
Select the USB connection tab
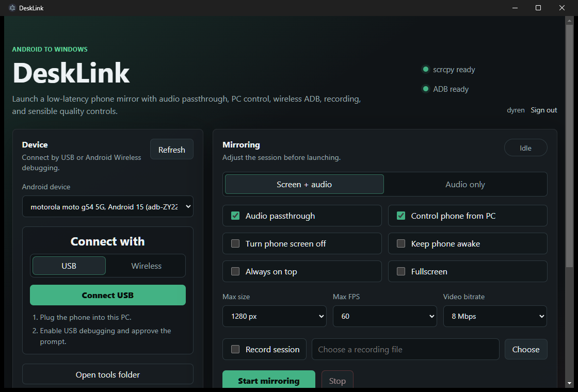pyautogui.click(x=69, y=266)
